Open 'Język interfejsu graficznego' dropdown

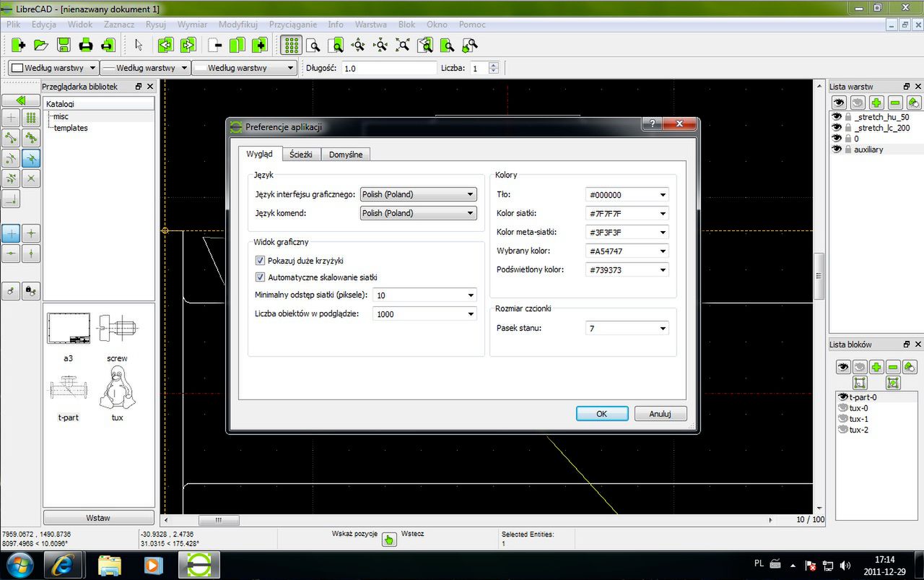click(418, 194)
